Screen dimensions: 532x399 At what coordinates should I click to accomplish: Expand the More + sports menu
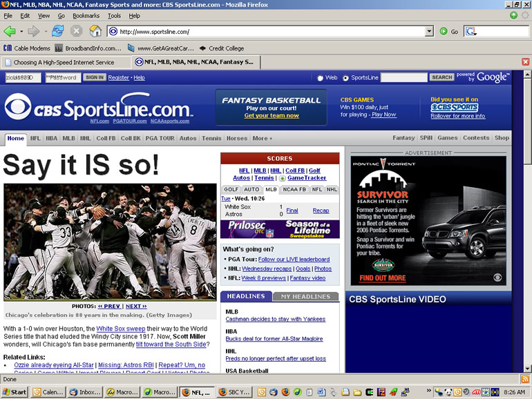coord(263,138)
